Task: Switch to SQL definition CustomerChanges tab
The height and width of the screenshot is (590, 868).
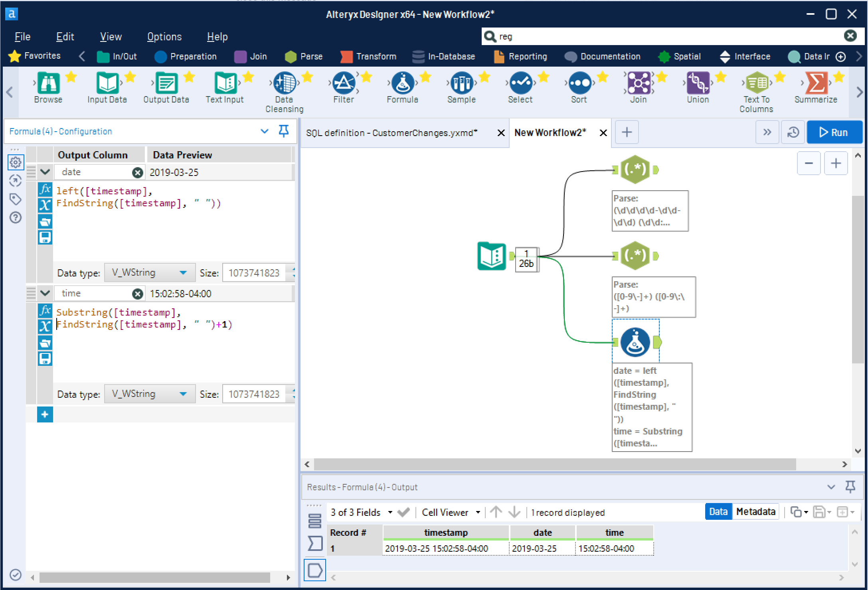Action: 391,133
